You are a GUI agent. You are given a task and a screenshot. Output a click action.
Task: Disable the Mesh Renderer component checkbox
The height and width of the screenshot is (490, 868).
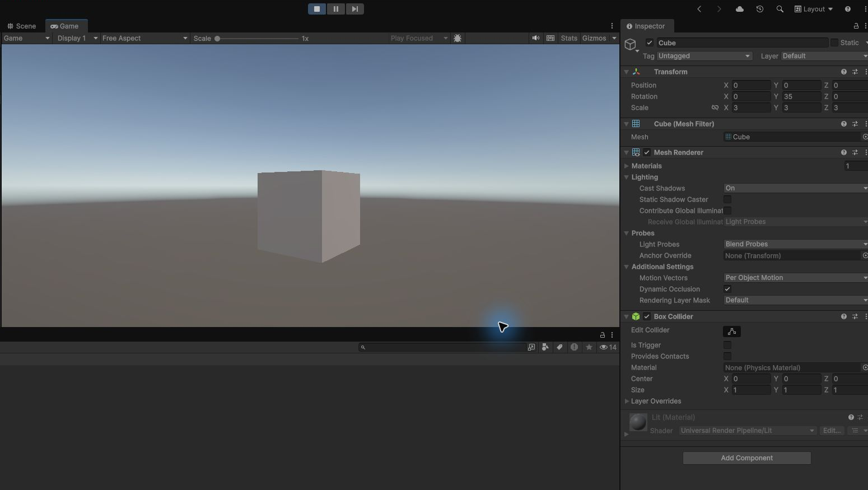pos(647,152)
